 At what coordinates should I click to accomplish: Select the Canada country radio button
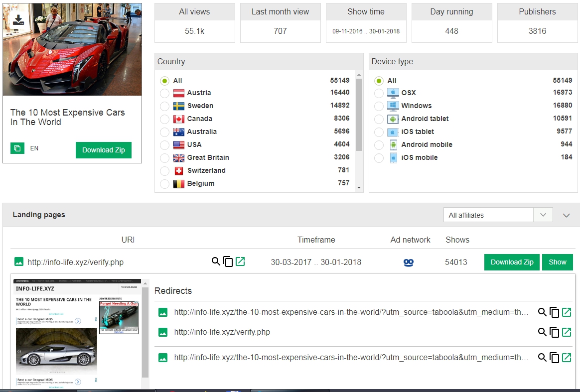(164, 119)
